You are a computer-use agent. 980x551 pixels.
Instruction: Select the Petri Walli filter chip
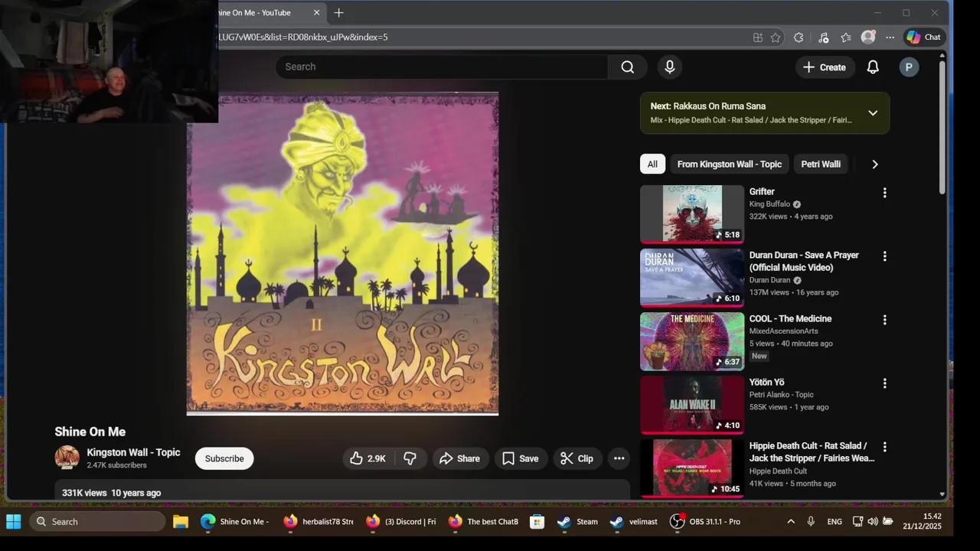(x=821, y=165)
